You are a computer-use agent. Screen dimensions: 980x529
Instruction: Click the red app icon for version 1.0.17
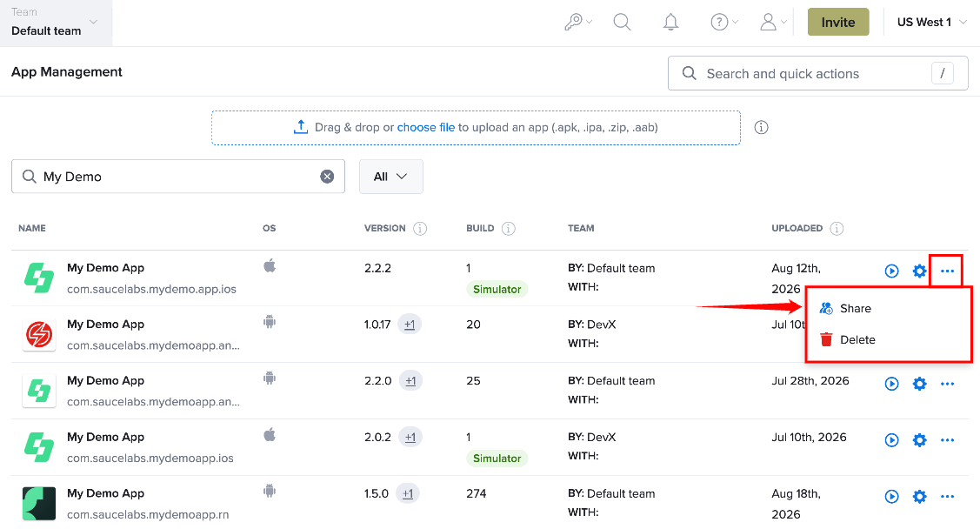(39, 334)
